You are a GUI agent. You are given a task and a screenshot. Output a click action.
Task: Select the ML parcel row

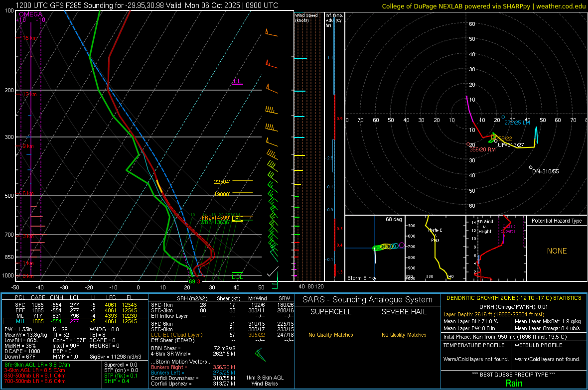[75, 316]
